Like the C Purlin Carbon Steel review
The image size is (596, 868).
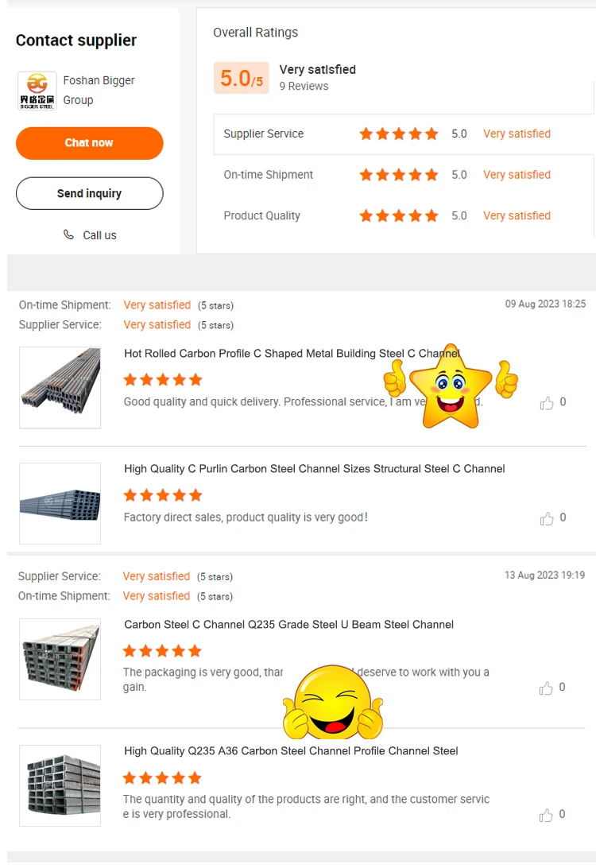coord(547,518)
